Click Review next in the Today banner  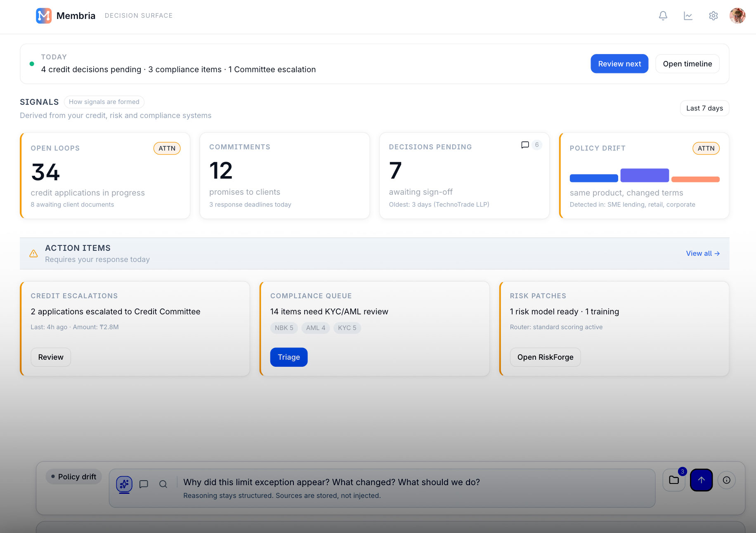(619, 64)
